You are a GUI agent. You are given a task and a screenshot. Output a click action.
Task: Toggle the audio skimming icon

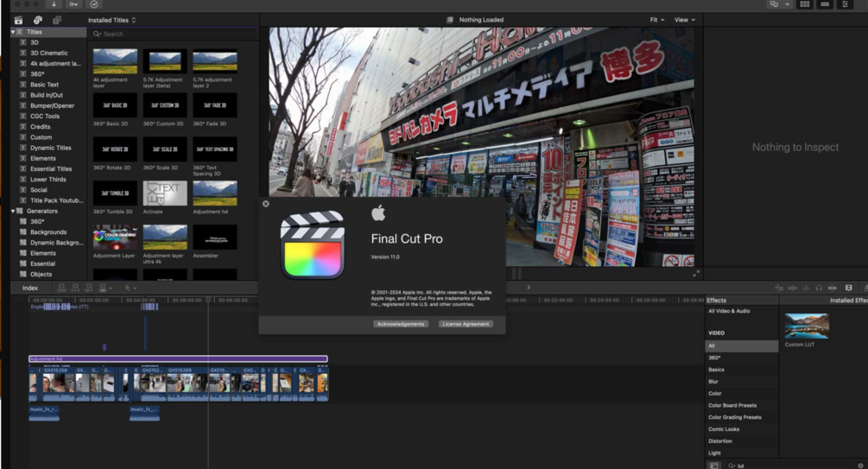pos(806,288)
